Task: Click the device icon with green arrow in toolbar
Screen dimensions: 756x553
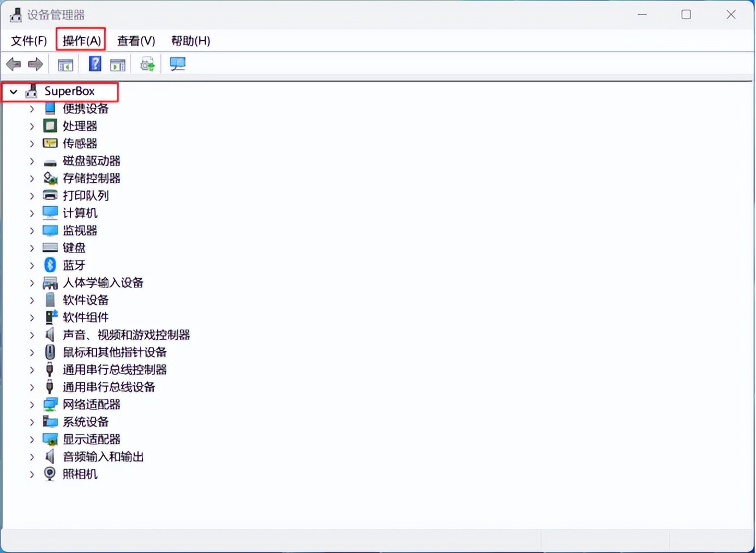Action: click(147, 64)
